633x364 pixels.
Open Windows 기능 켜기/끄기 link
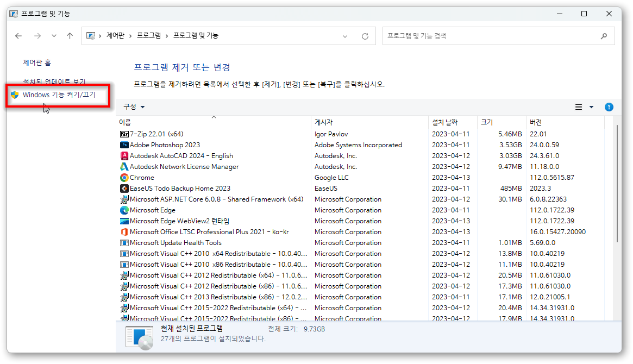(x=59, y=95)
